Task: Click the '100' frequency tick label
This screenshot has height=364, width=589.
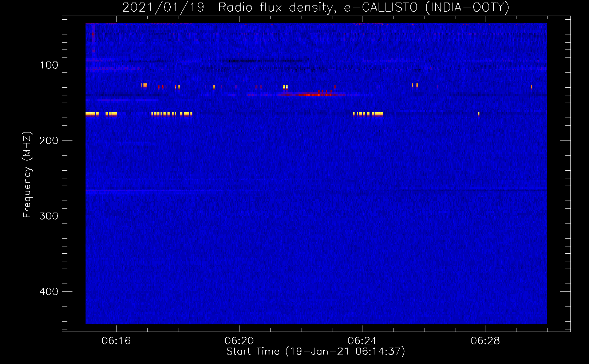Action: 49,65
